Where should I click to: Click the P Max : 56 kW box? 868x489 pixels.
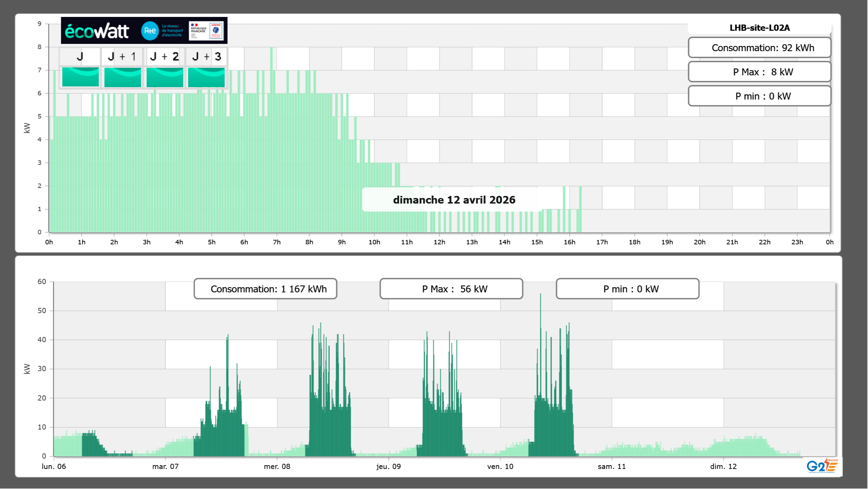tap(451, 289)
